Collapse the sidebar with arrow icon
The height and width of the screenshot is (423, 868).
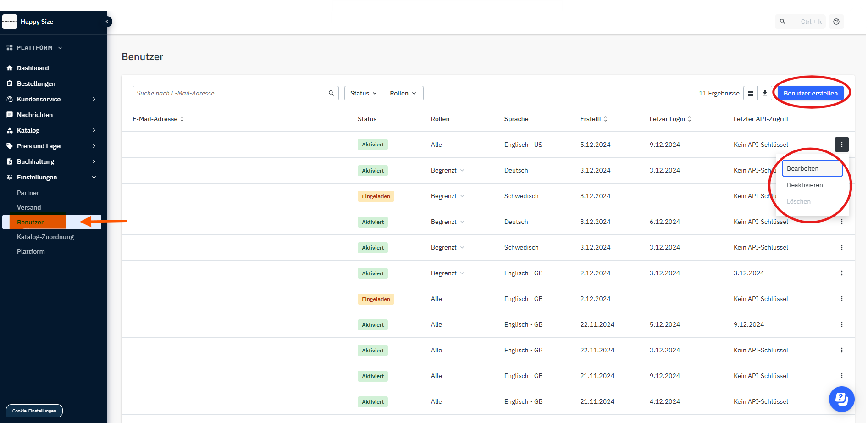[x=107, y=22]
